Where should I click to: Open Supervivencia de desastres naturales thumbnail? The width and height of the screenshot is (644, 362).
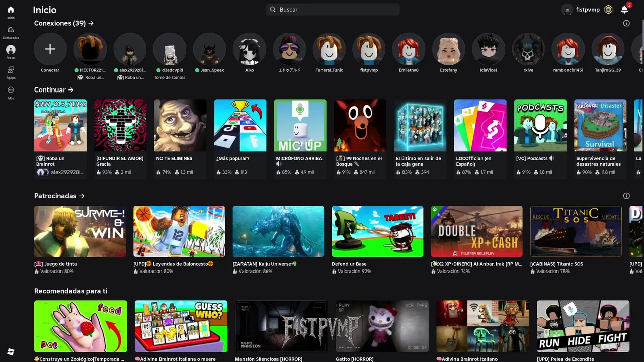[600, 125]
